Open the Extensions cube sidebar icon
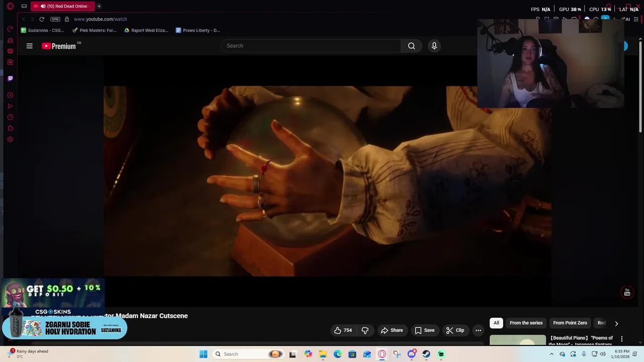Viewport: 644px width, 362px height. pos(10,128)
